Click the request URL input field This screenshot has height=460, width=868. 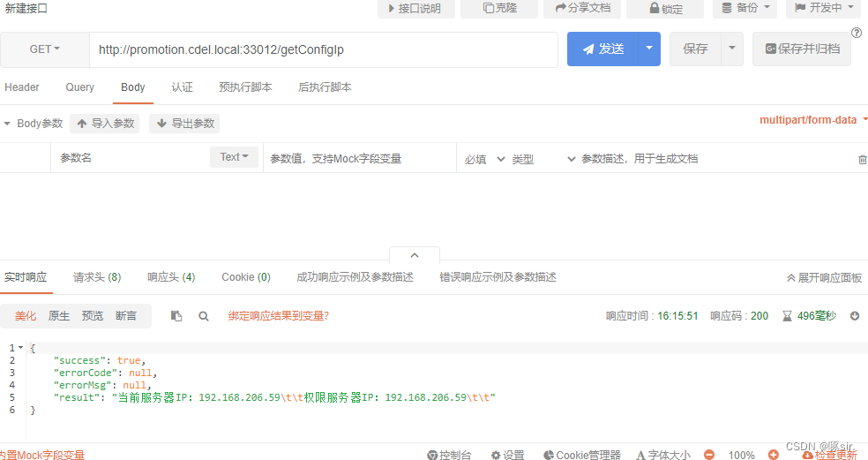[324, 49]
